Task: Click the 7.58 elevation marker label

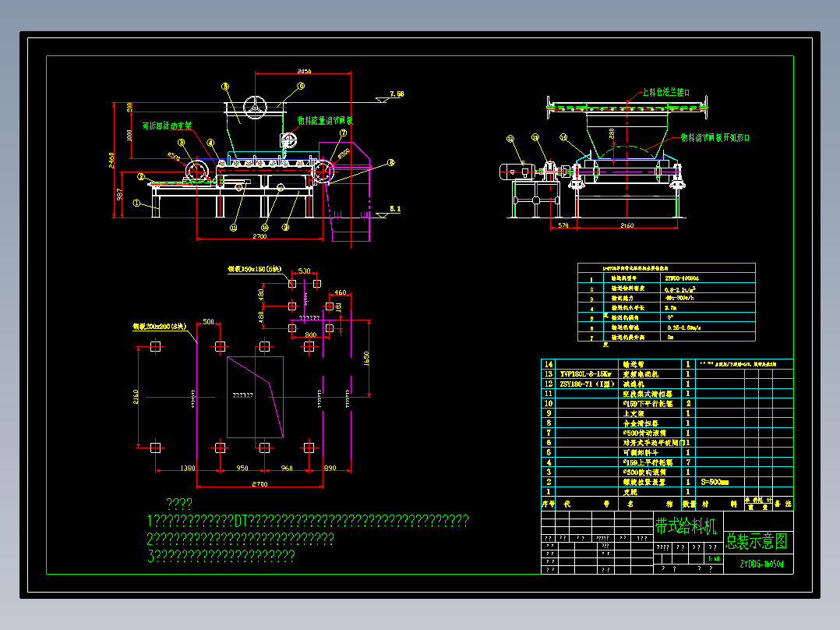Action: point(397,94)
